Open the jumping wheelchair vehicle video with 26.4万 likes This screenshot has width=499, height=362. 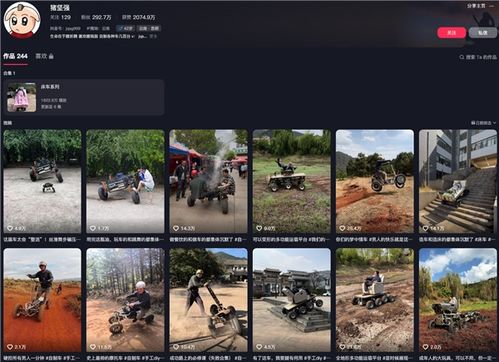(375, 181)
